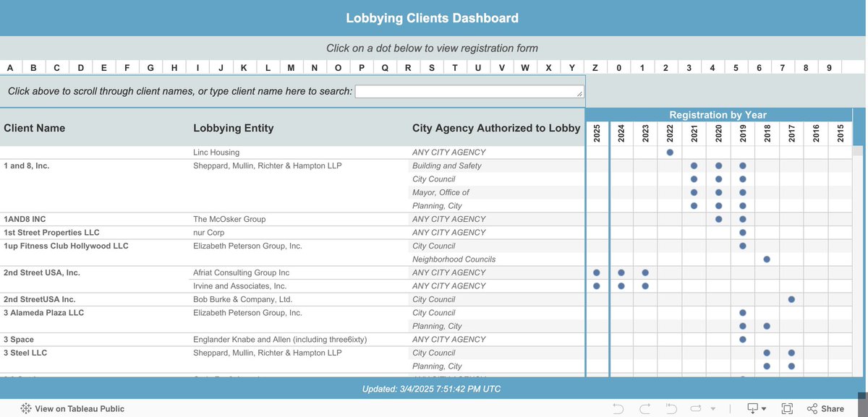Image resolution: width=868 pixels, height=417 pixels.
Task: Click Bob Burke & Company, Ltd. entity
Action: pyautogui.click(x=242, y=299)
